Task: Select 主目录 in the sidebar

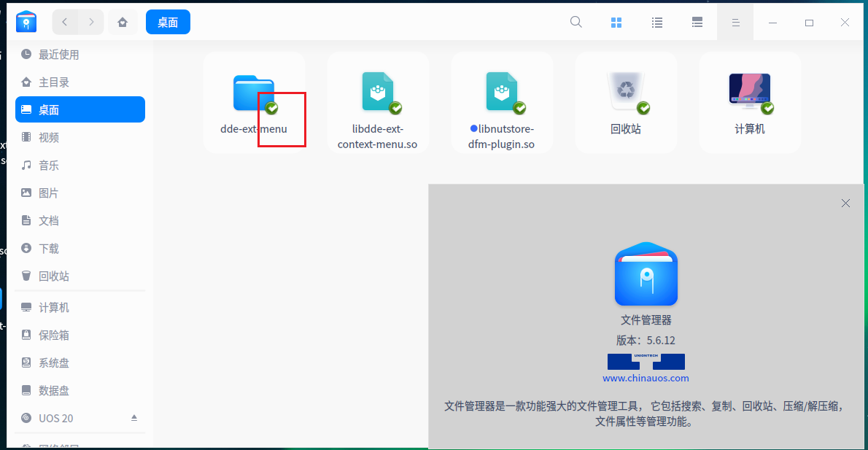Action: click(54, 82)
